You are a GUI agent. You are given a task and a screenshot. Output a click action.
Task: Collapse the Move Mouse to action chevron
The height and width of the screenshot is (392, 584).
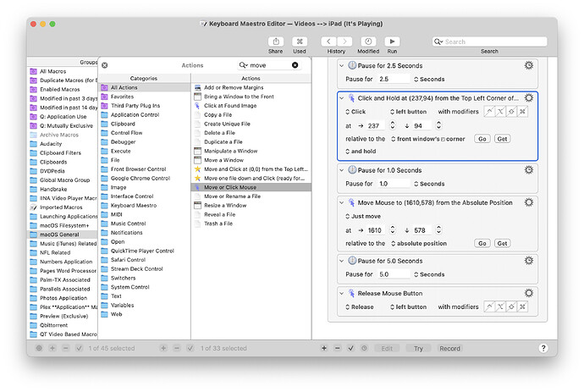coord(342,202)
